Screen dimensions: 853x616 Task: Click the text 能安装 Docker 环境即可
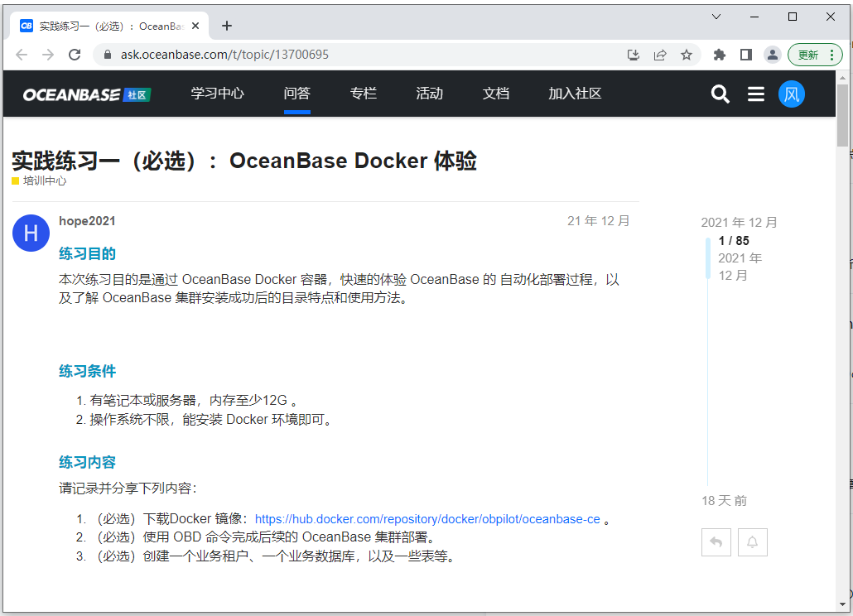(x=253, y=420)
